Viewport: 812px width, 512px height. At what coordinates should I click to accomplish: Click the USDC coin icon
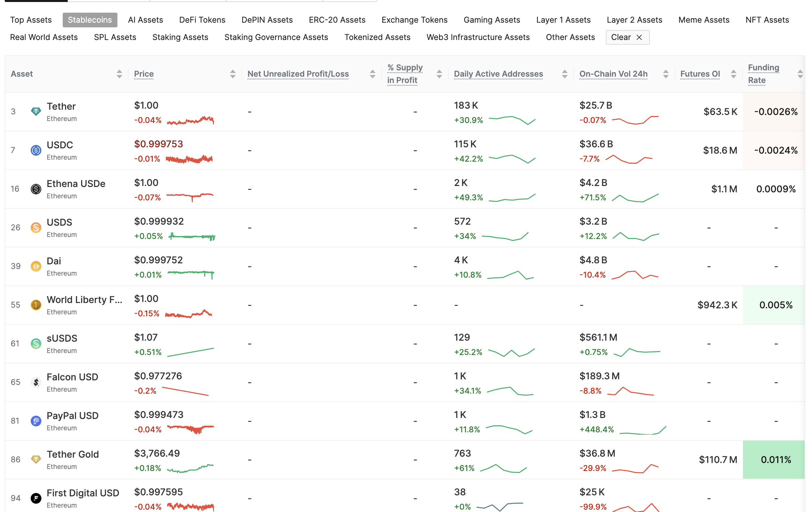pos(36,150)
